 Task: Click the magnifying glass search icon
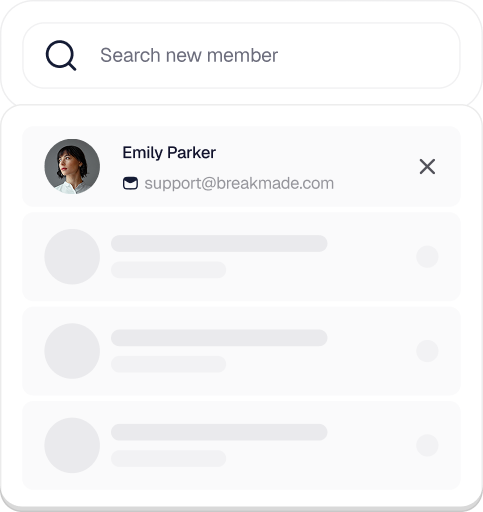(x=61, y=55)
